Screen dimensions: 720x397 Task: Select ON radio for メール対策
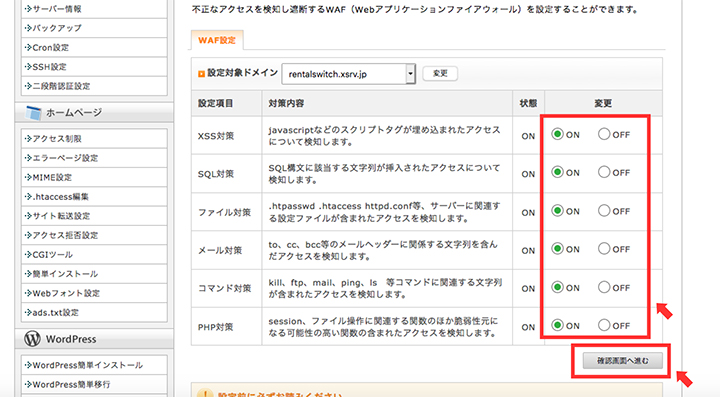(557, 249)
